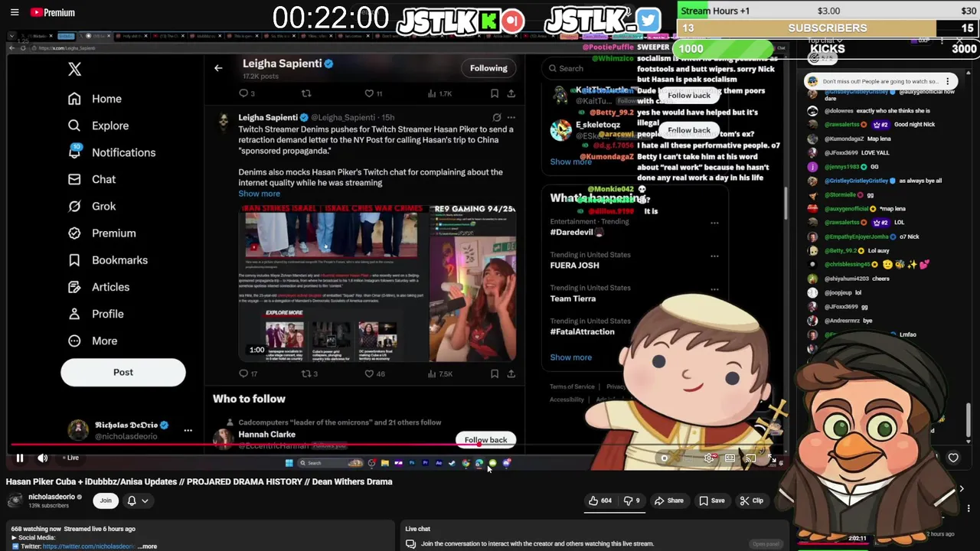Open options dots beside #Daredevil trend
The height and width of the screenshot is (551, 980).
[714, 223]
